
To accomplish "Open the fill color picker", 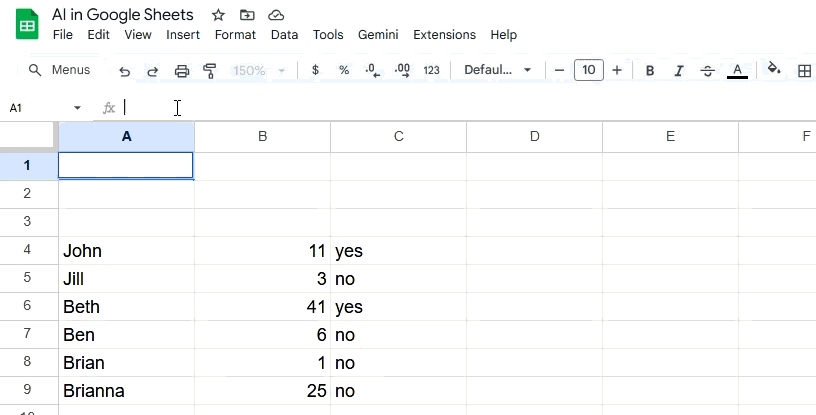I will tap(774, 69).
